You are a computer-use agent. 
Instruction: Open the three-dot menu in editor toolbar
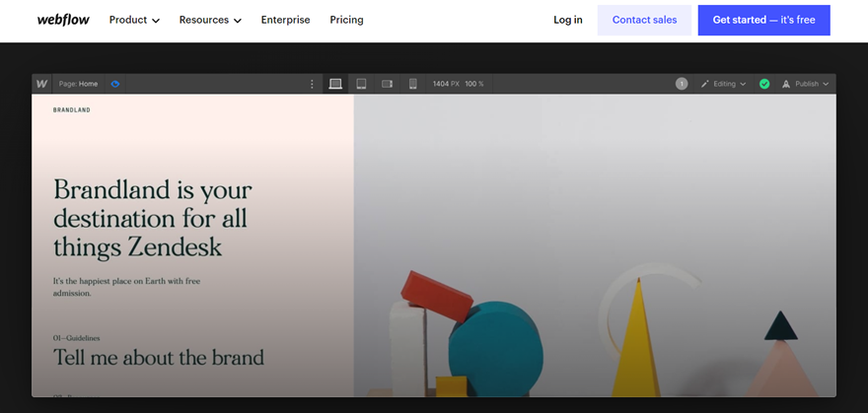click(x=312, y=84)
